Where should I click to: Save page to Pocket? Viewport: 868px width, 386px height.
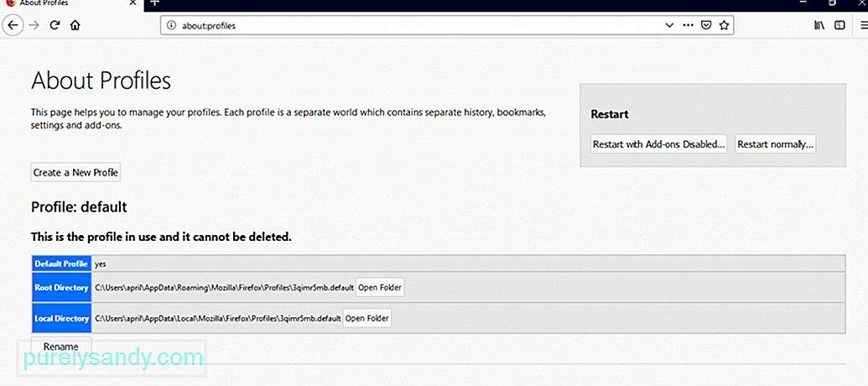[x=706, y=25]
